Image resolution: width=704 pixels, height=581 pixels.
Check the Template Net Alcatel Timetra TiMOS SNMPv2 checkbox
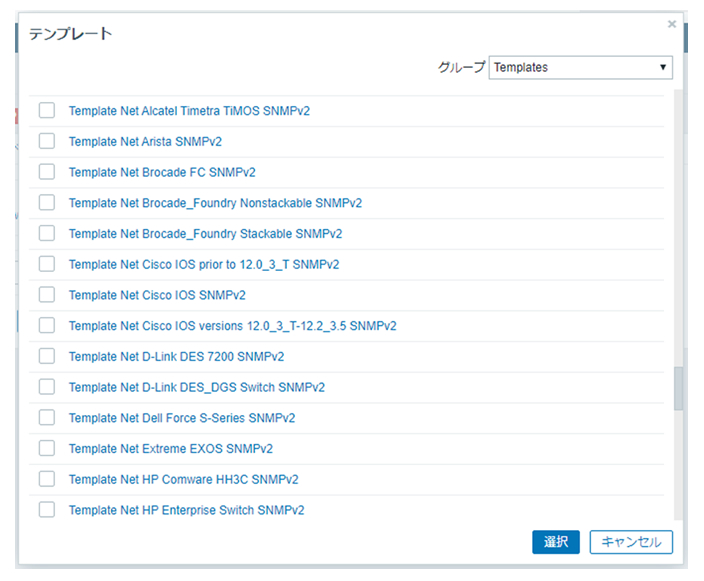(47, 110)
